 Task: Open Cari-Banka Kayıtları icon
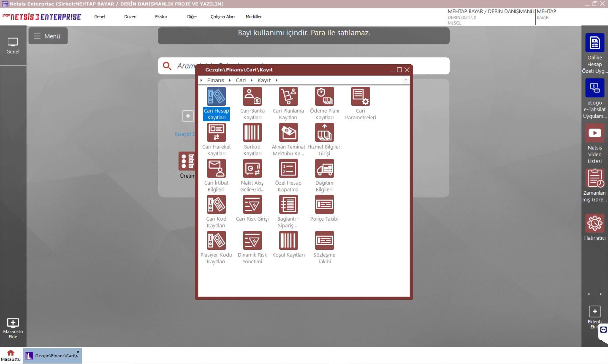[252, 97]
